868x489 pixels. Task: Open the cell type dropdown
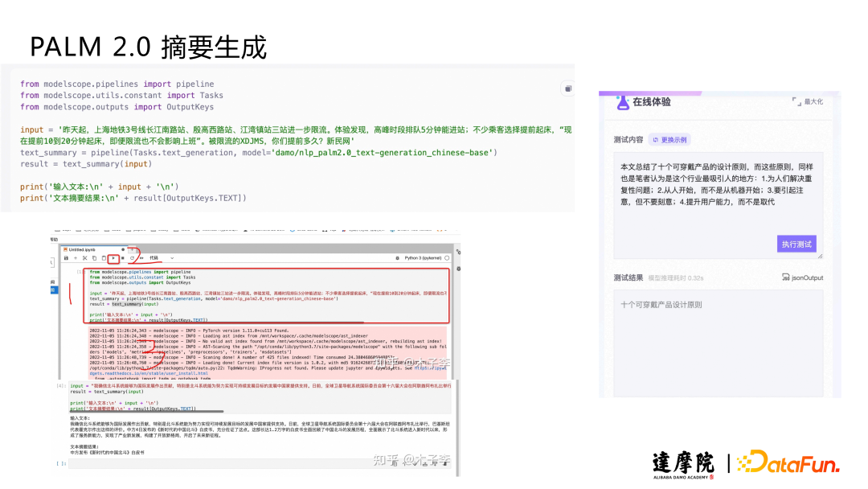(x=162, y=258)
